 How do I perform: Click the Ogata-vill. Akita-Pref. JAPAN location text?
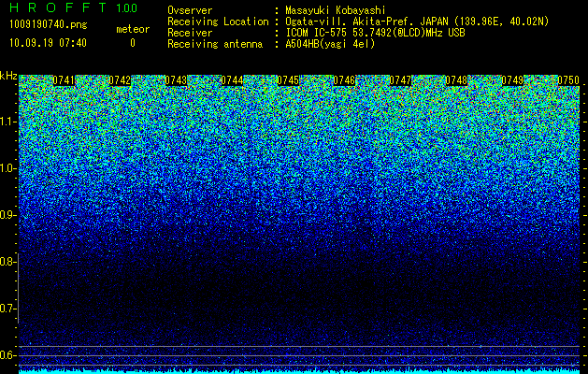(417, 22)
